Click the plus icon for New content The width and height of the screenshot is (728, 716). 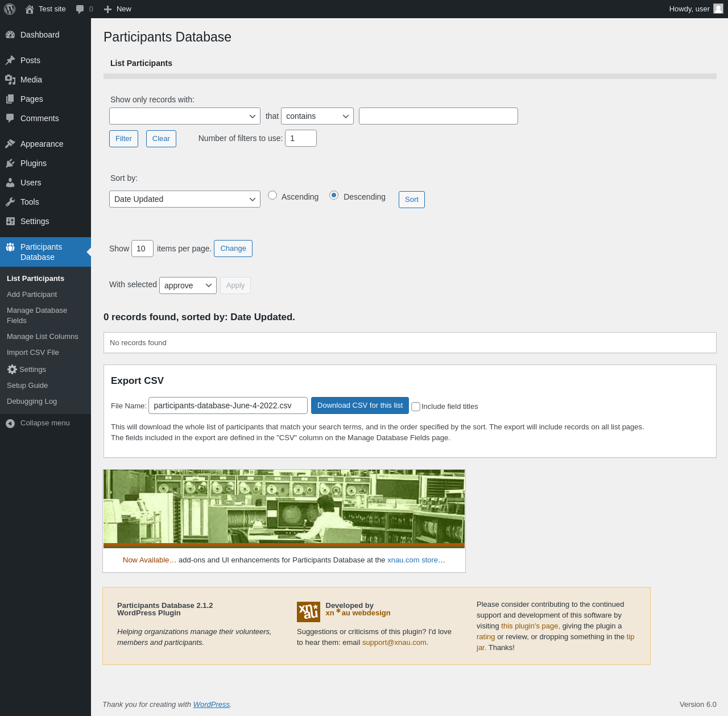(x=107, y=9)
